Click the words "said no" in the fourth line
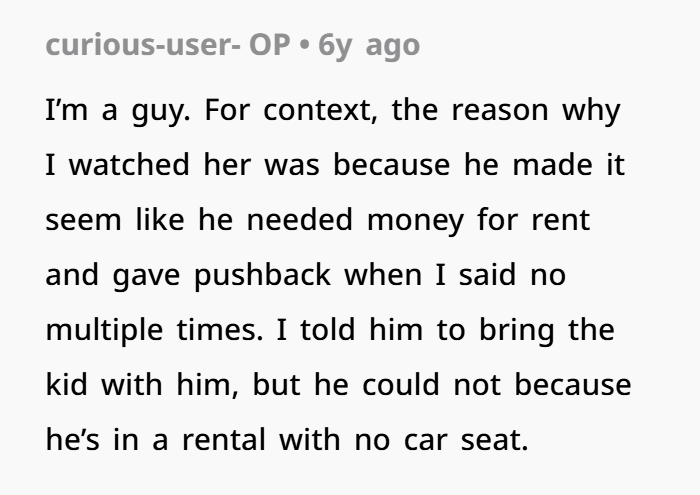 512,275
